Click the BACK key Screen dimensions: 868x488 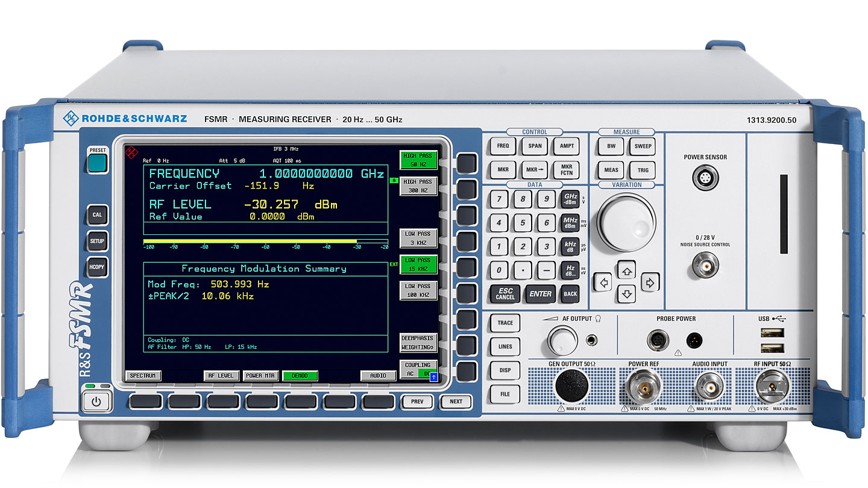(570, 294)
